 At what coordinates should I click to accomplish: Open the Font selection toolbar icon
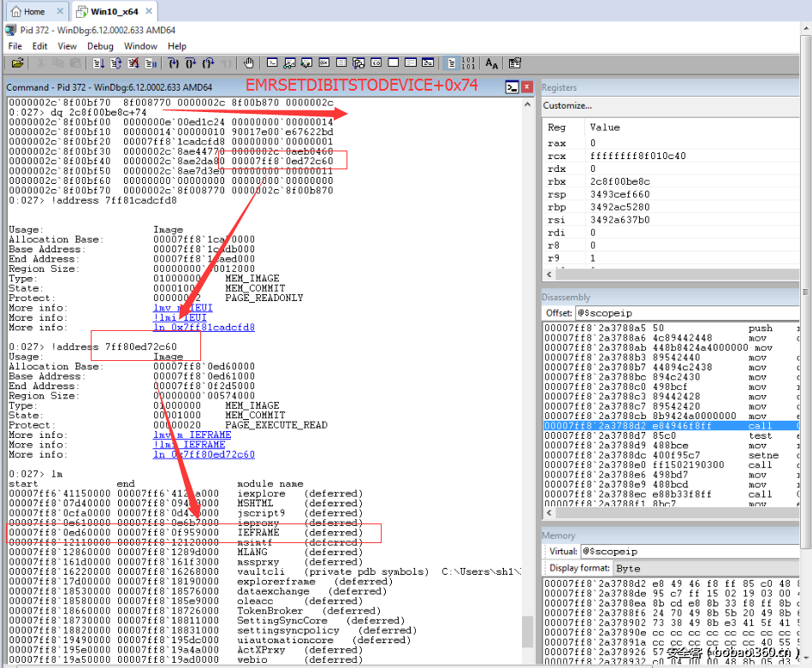pyautogui.click(x=490, y=62)
